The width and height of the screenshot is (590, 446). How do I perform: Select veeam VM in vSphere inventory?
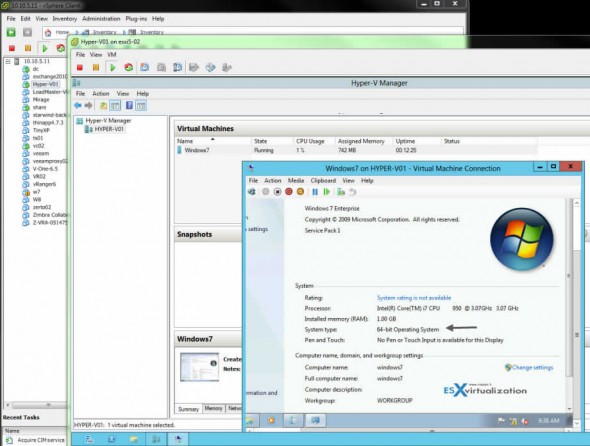tap(41, 154)
